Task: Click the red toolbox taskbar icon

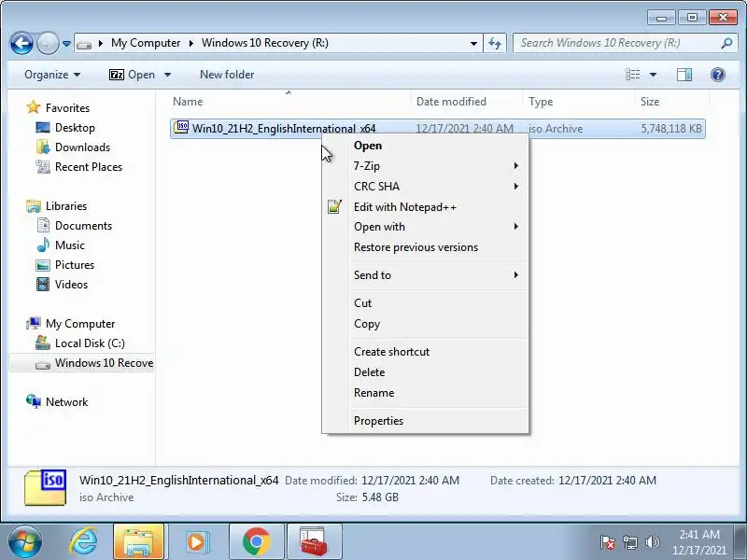Action: [x=314, y=542]
